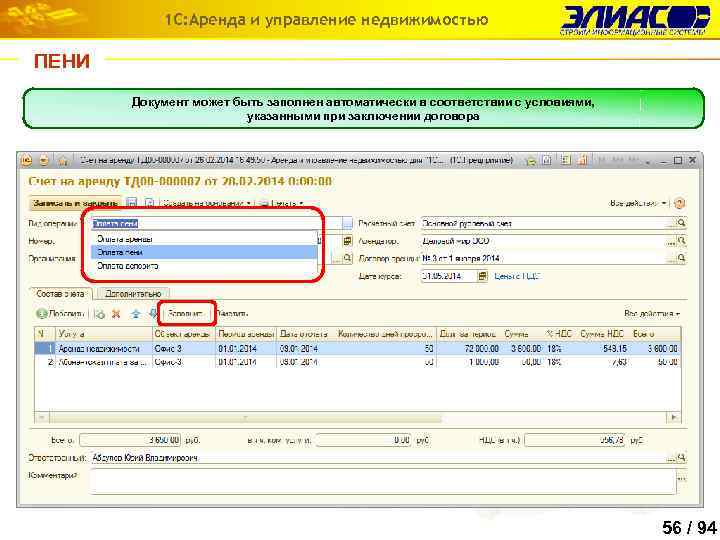Viewport: 720px width, 540px height.
Task: Open help with the question mark icon
Action: point(680,203)
